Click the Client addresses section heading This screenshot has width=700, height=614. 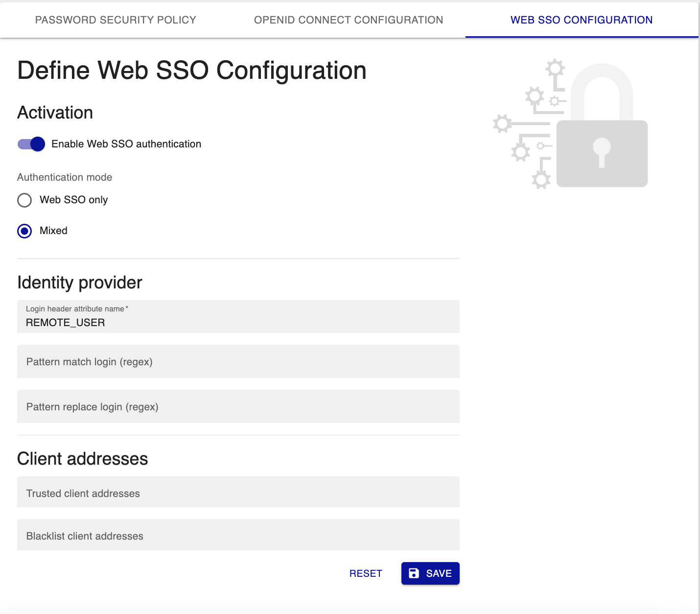coord(83,459)
